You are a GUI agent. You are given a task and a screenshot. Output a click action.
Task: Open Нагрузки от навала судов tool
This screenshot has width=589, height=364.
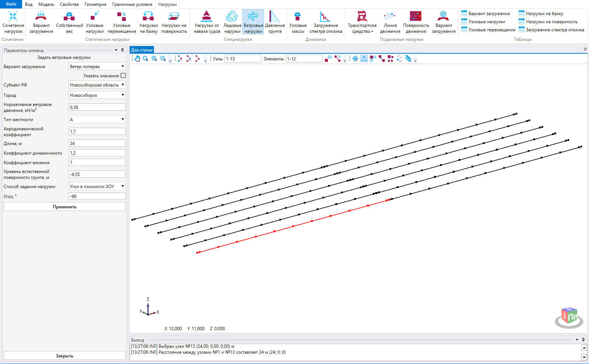207,22
